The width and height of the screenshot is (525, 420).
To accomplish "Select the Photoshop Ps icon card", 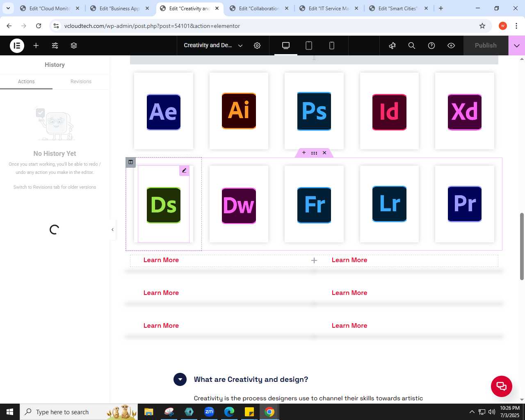I will [314, 111].
